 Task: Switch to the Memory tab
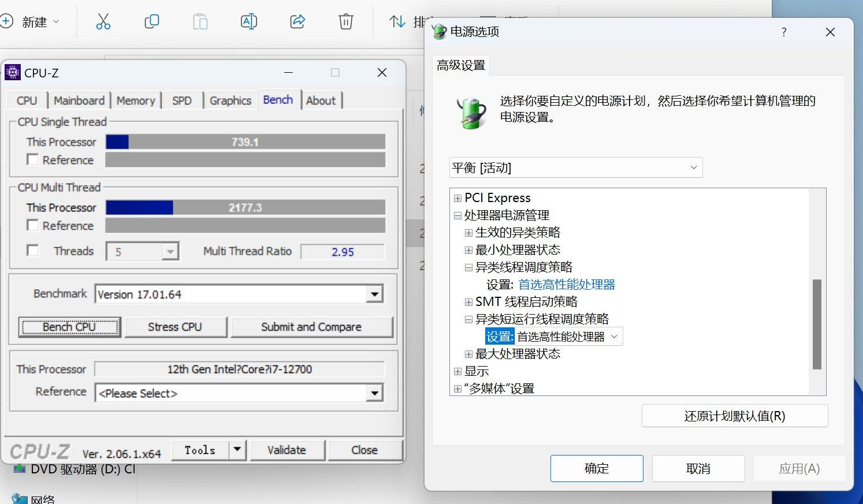(136, 100)
